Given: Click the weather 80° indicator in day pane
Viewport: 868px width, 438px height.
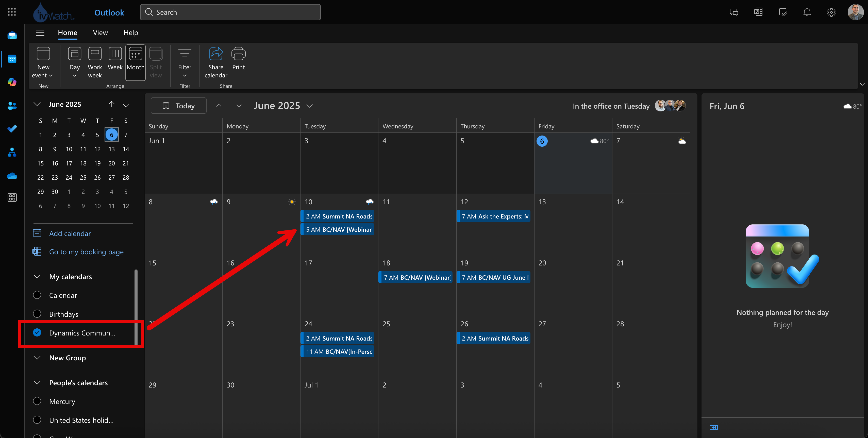Looking at the screenshot, I should click(853, 107).
